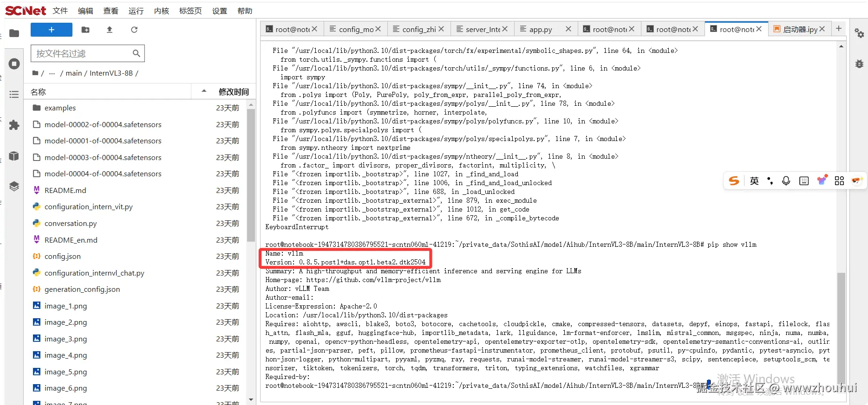The image size is (868, 405).
Task: Close the 启动器.ipy tab
Action: pyautogui.click(x=822, y=29)
